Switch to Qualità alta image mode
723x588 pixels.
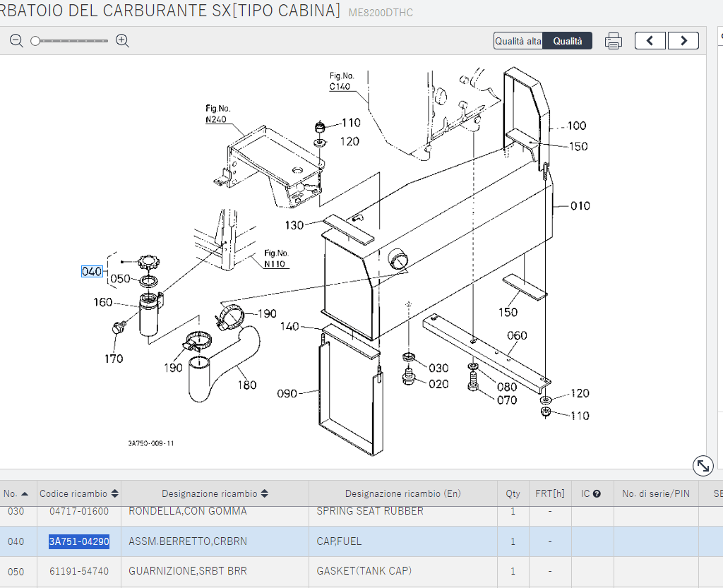[518, 41]
